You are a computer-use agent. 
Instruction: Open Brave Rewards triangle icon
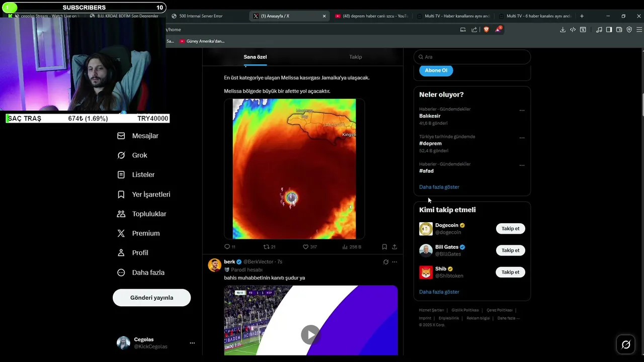click(498, 29)
